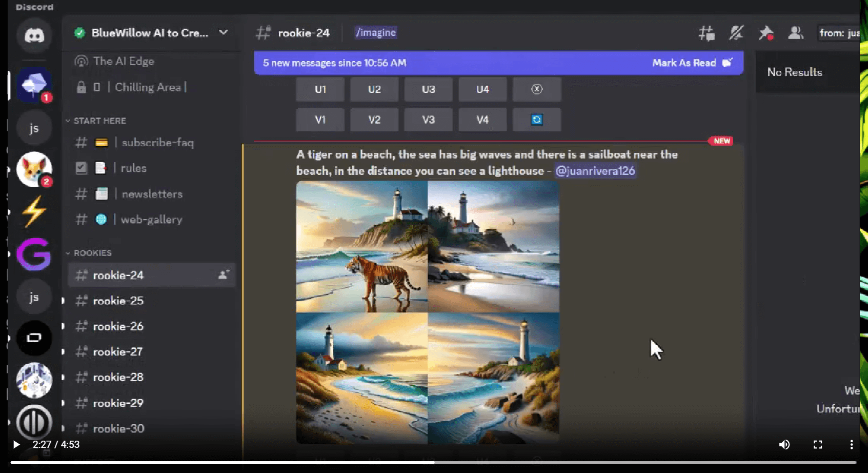The width and height of the screenshot is (868, 473).
Task: Click Mark As Read in new messages bar
Action: (692, 63)
